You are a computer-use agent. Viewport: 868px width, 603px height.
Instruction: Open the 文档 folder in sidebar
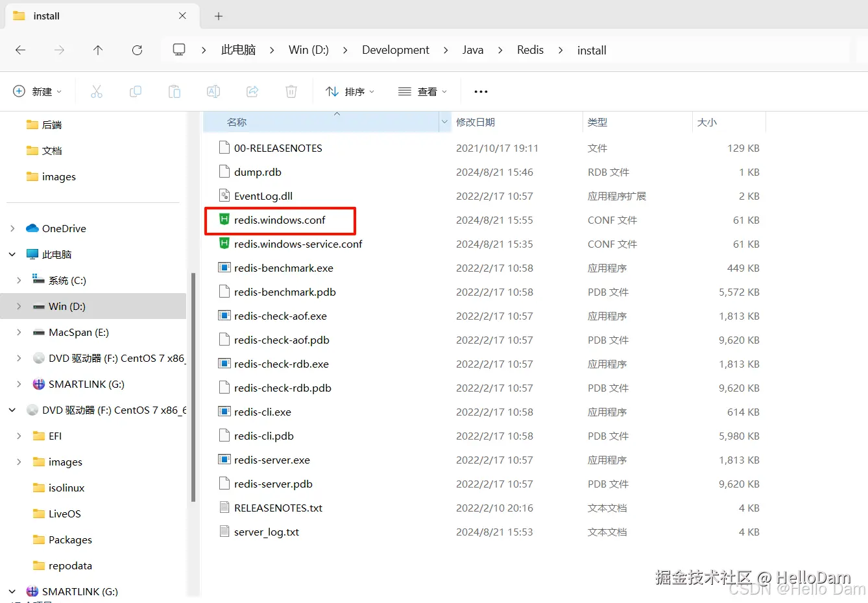tap(52, 150)
